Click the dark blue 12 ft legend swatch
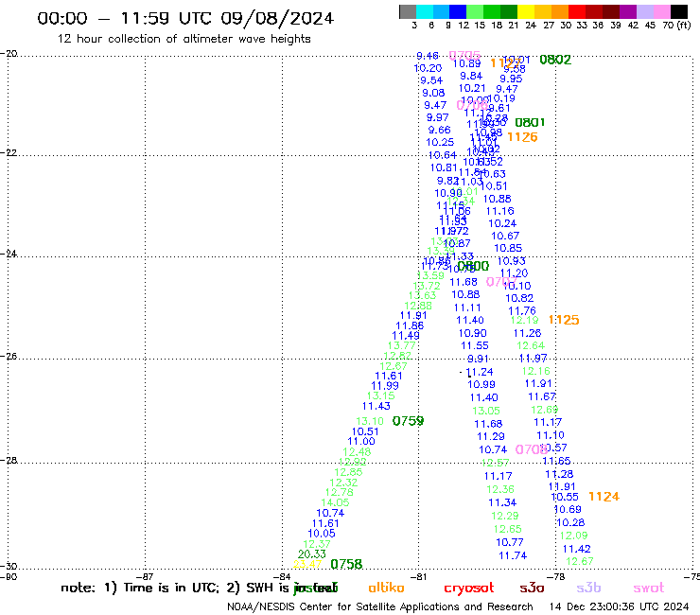Screen dimensions: 700x615 (458, 11)
